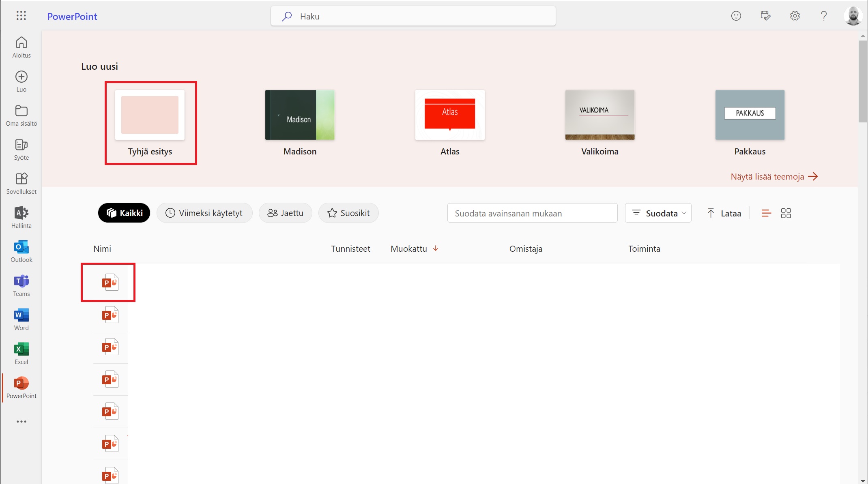Click the Toiminta column header
This screenshot has width=868, height=484.
tap(644, 248)
